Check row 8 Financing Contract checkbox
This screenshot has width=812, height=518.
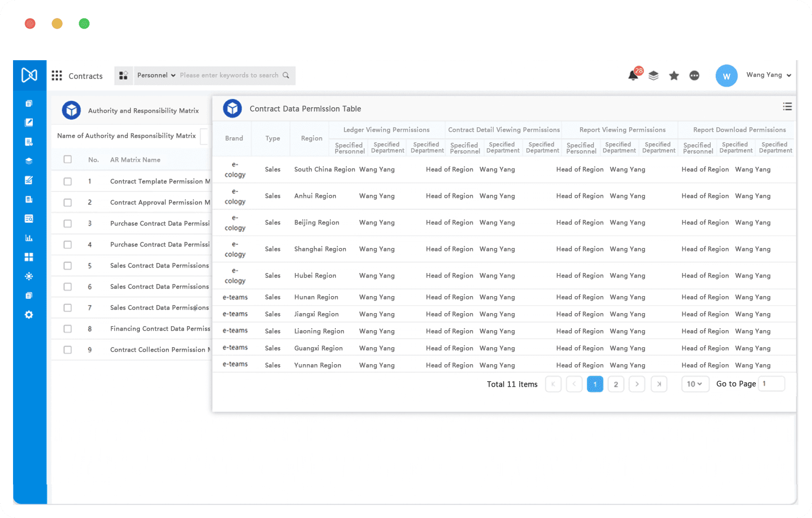pyautogui.click(x=68, y=329)
